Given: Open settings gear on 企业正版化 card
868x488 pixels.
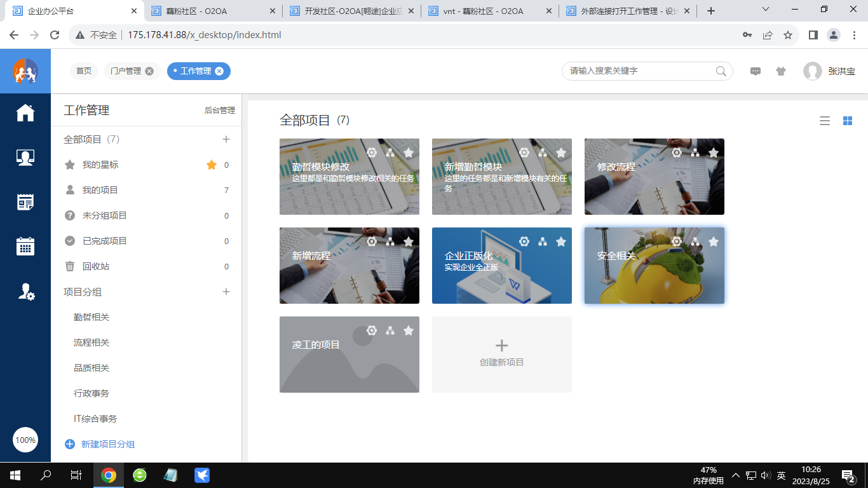Looking at the screenshot, I should [x=524, y=241].
